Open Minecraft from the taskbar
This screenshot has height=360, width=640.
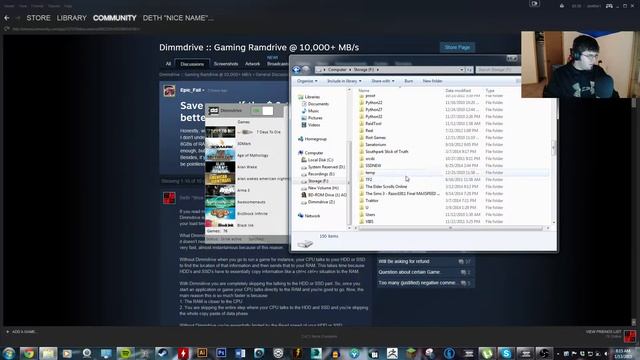click(411, 353)
